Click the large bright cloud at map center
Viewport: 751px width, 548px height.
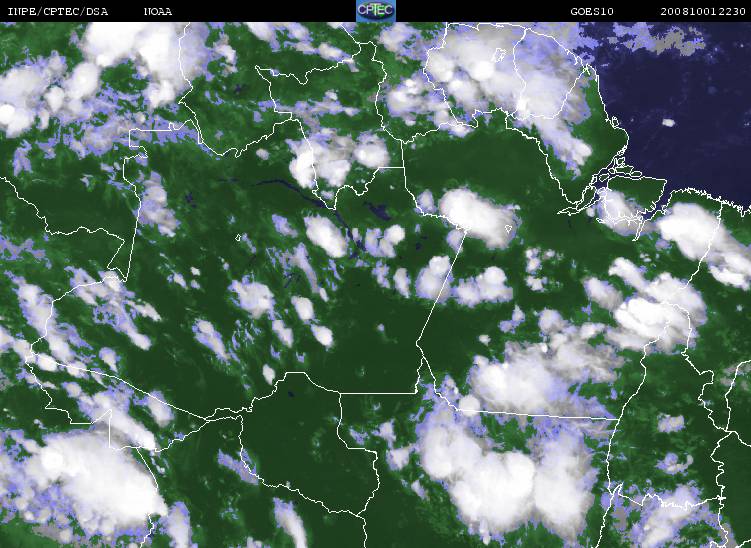coord(478,218)
